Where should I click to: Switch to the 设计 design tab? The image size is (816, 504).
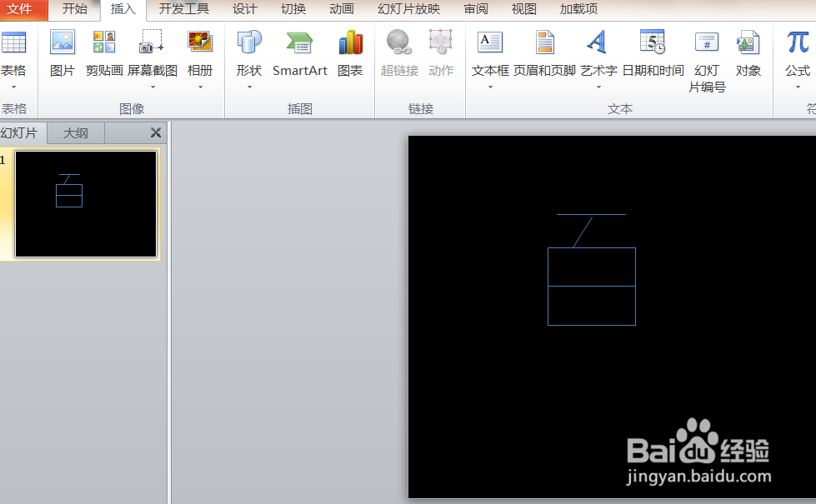[x=244, y=9]
